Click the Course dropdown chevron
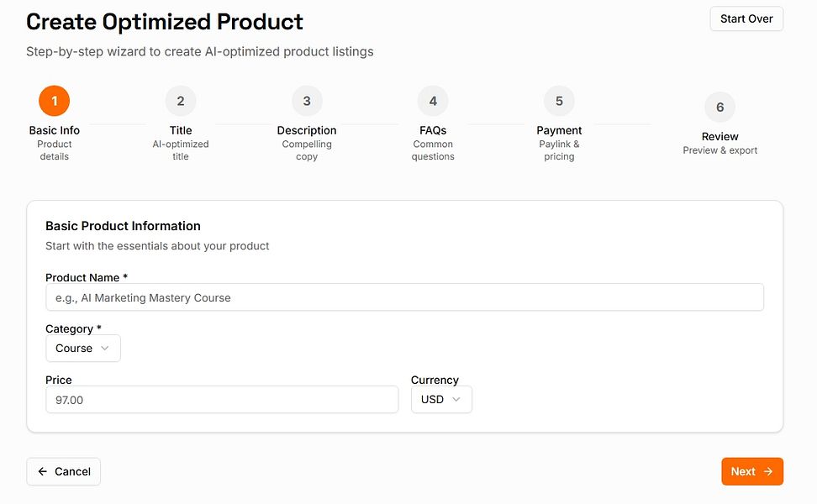817x504 pixels. (x=105, y=348)
